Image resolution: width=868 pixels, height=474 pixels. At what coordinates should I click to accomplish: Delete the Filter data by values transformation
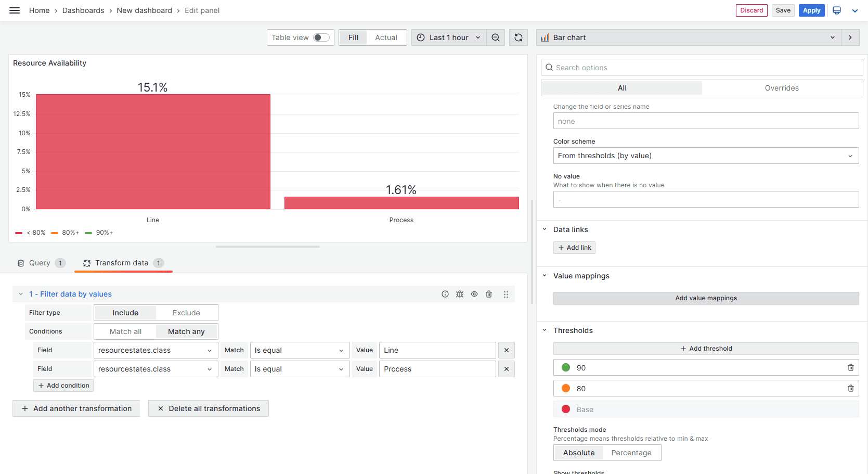[489, 294]
